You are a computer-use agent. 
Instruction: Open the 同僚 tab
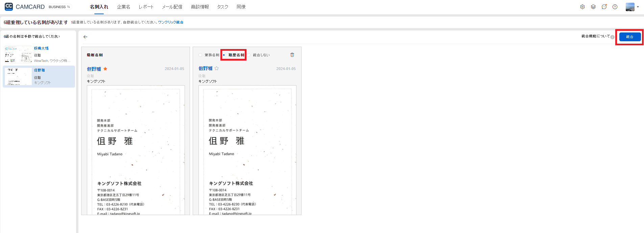[x=241, y=7]
